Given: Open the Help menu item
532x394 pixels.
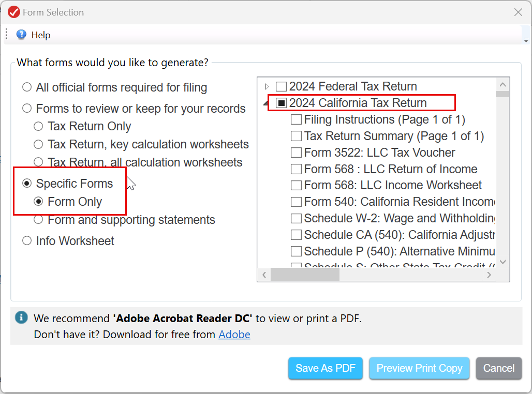Looking at the screenshot, I should [x=41, y=35].
